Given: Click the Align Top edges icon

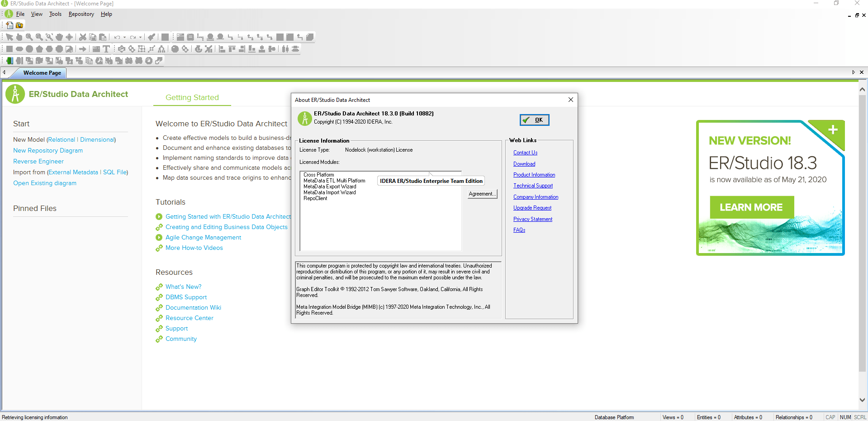Looking at the screenshot, I should (232, 49).
